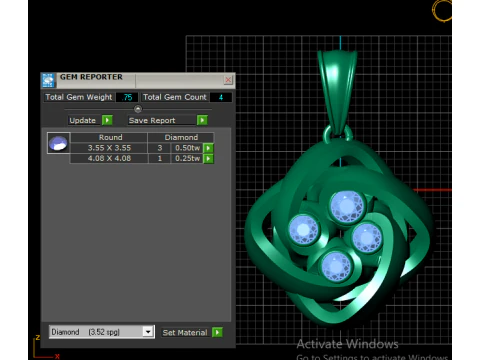This screenshot has height=360, width=480.
Task: Click the Total Gem Count value 4
Action: coord(221,97)
